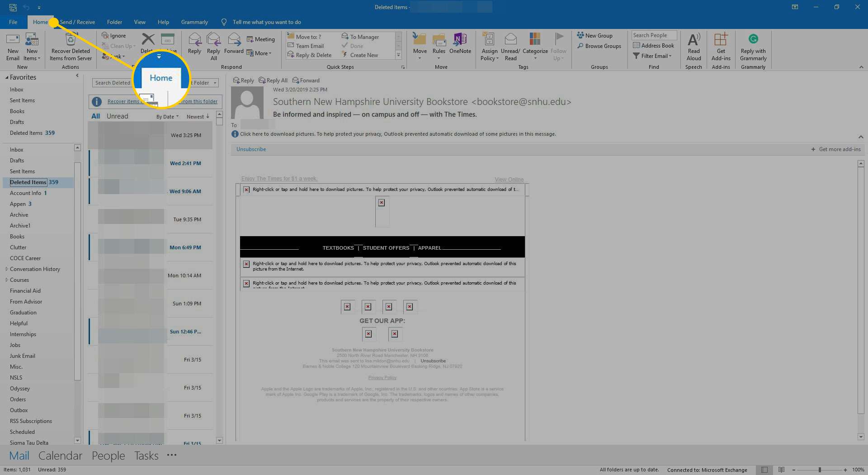The height and width of the screenshot is (475, 868).
Task: Collapse the message header
Action: click(x=861, y=137)
